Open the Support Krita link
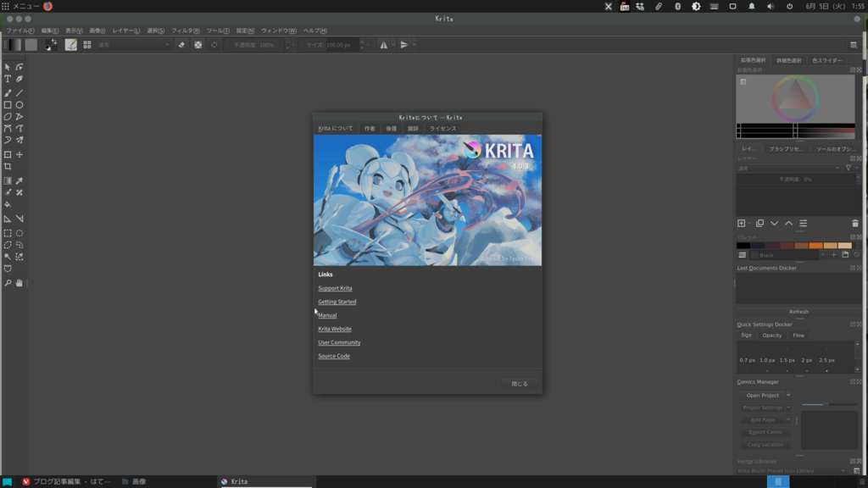 (335, 288)
